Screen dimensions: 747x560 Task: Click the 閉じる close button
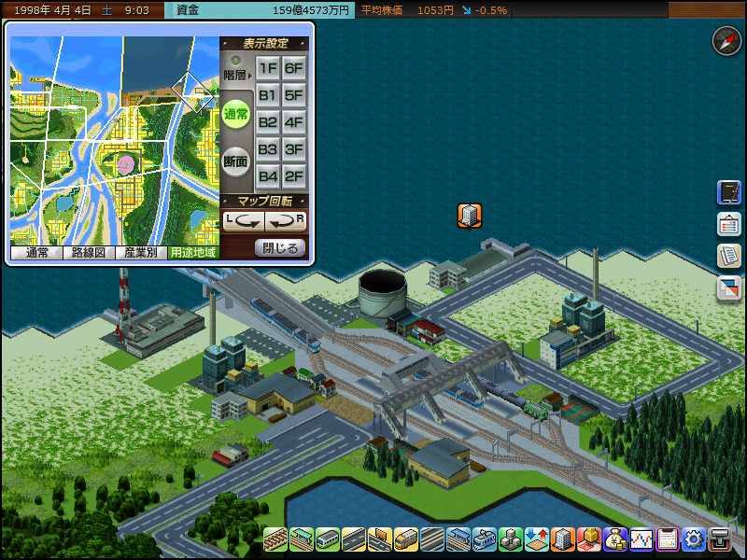280,248
